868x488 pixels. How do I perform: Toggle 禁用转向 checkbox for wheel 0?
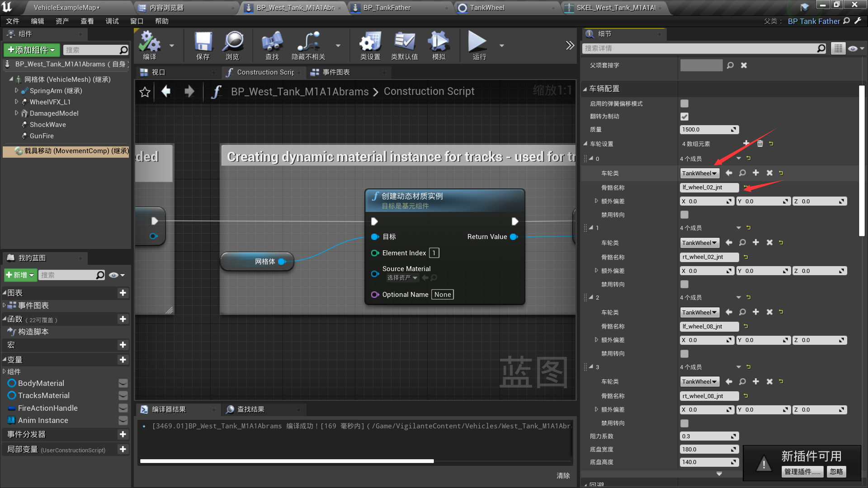684,215
